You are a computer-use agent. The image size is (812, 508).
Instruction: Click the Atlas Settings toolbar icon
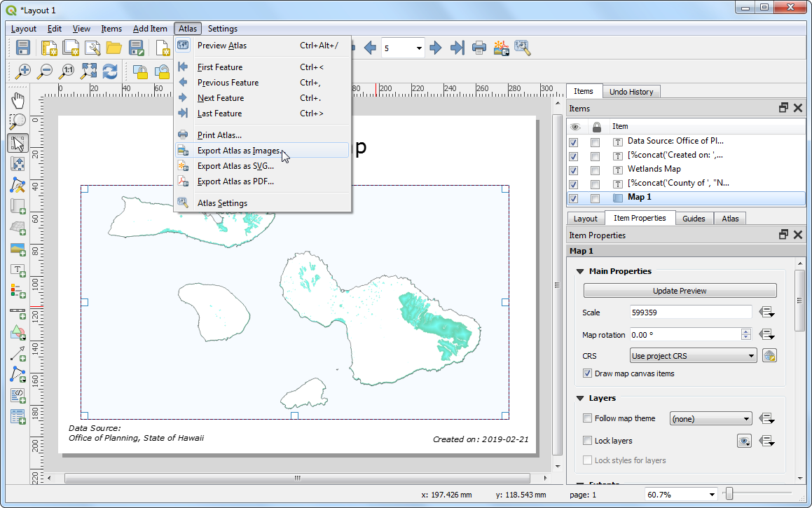[x=522, y=48]
